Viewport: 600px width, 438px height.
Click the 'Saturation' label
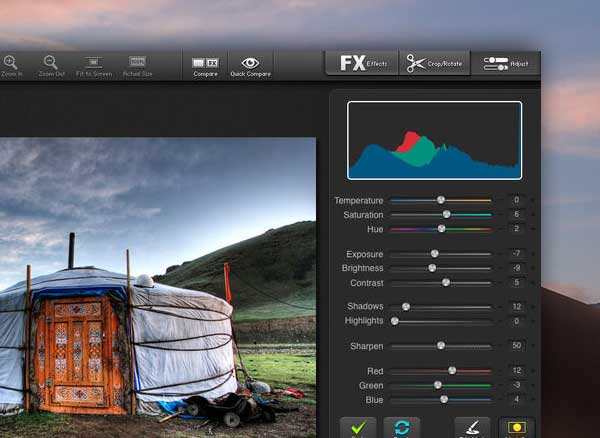pyautogui.click(x=363, y=215)
